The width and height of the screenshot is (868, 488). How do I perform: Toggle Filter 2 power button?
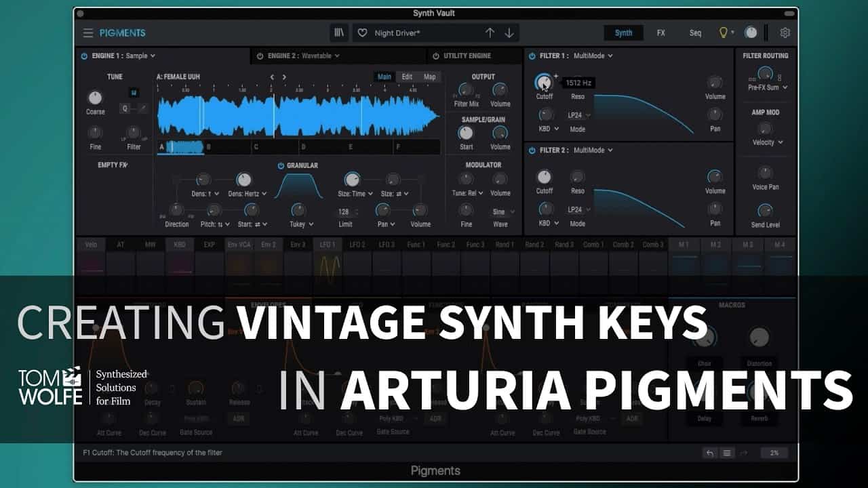click(x=532, y=150)
